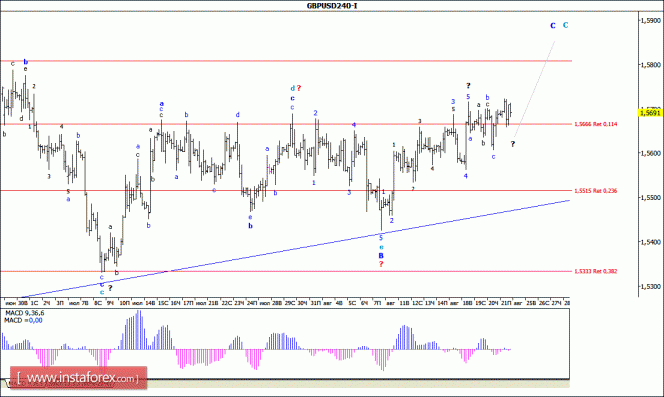Click the 1,5300 price axis label

coord(651,286)
